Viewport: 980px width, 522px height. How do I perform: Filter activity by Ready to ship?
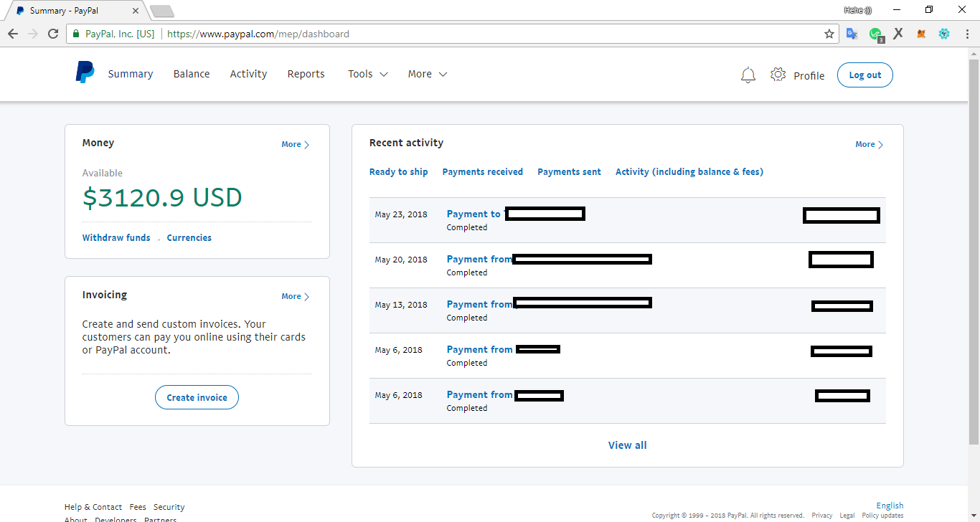399,171
